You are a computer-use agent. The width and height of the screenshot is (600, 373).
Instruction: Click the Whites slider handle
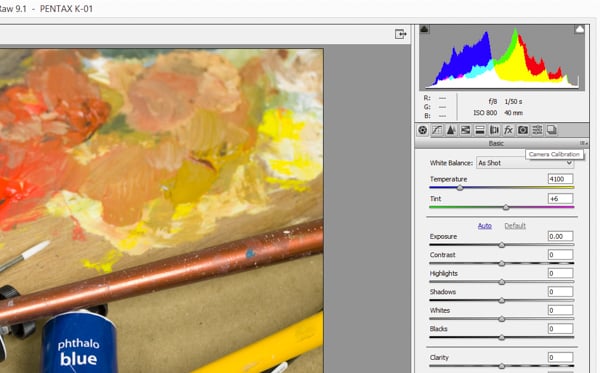[502, 319]
